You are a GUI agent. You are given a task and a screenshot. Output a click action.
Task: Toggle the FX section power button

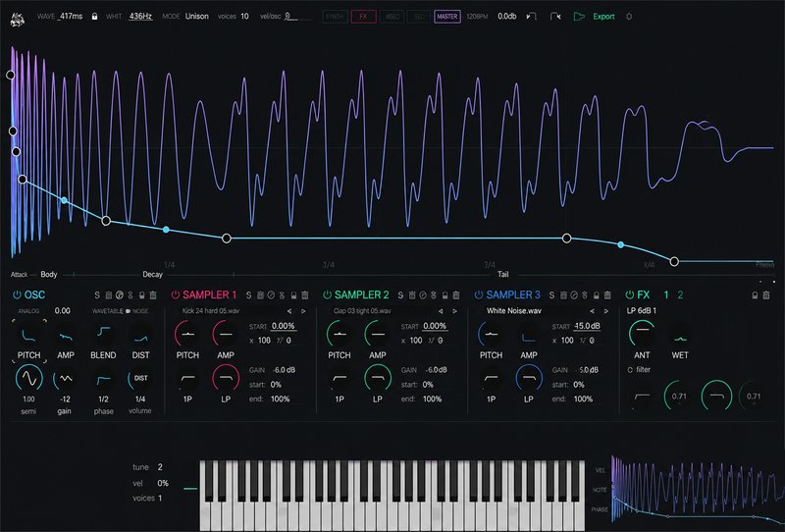pos(630,295)
